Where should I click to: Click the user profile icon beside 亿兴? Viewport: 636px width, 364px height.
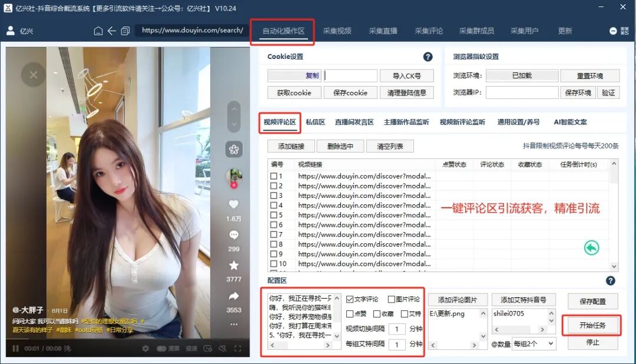pos(11,31)
